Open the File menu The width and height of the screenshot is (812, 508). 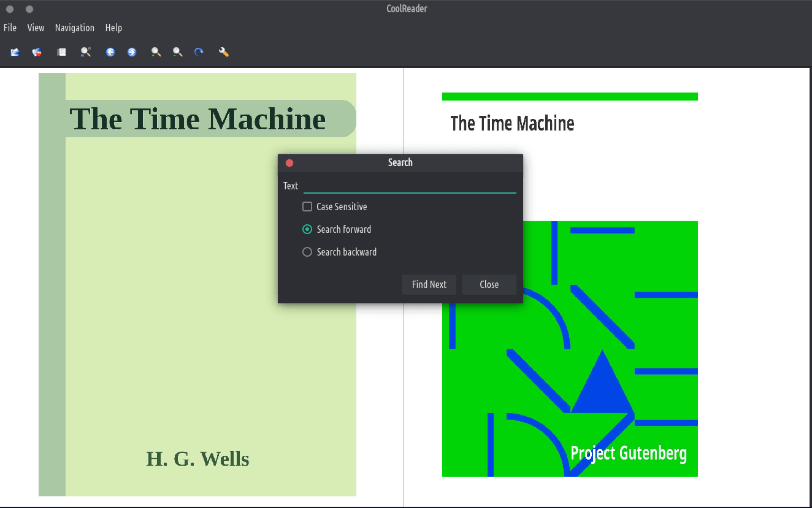(x=10, y=28)
